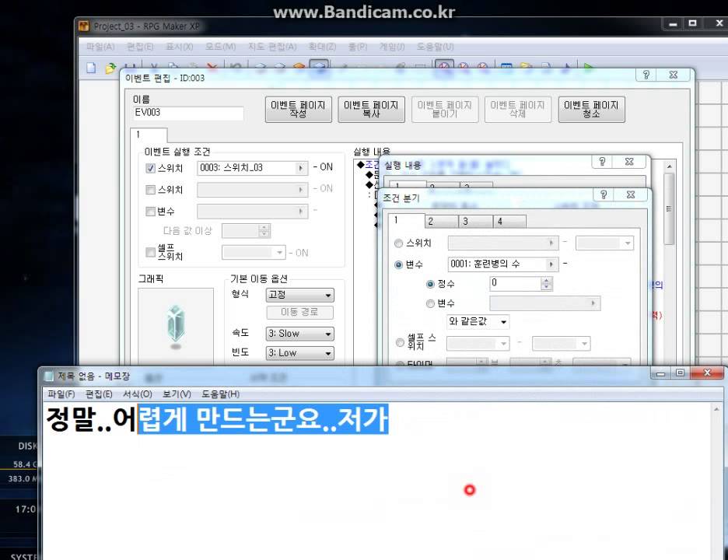Select the highlighted Event layer toolbar icon
Image resolution: width=728 pixels, height=560 pixels.
[x=319, y=67]
